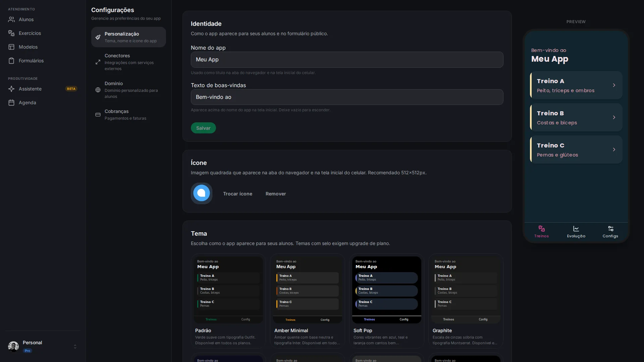Click the Personalização brush icon
This screenshot has width=644, height=362.
98,37
